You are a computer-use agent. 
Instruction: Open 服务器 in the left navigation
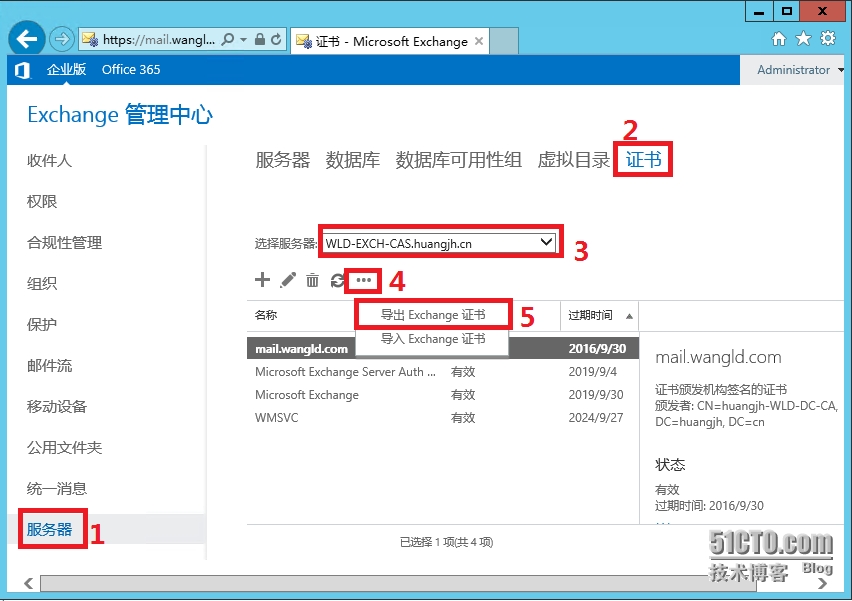[49, 529]
